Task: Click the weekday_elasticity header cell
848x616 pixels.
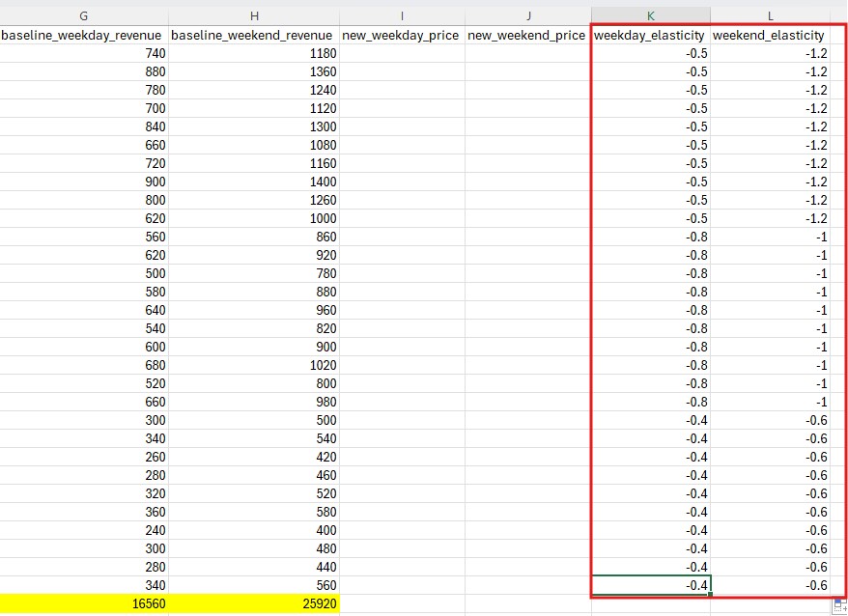Action: point(650,35)
